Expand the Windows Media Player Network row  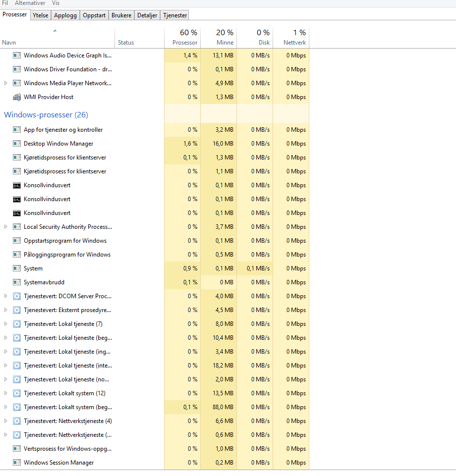(x=5, y=83)
